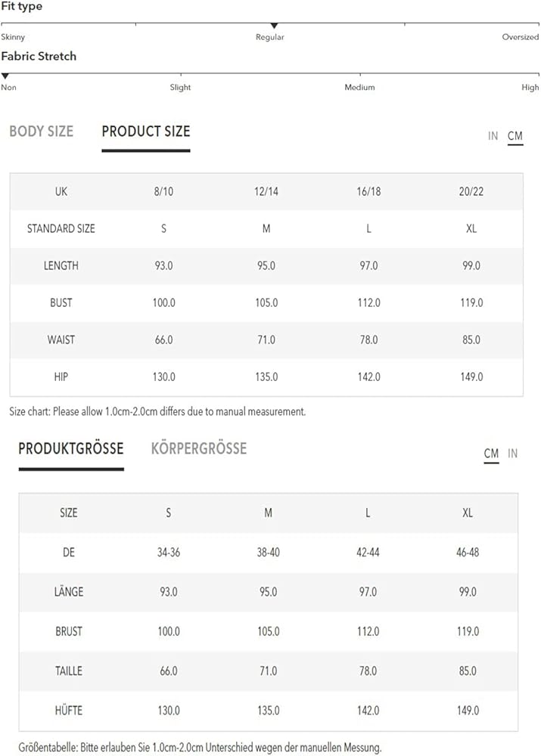
Task: Switch to the BODY SIZE tab
Action: pos(42,132)
